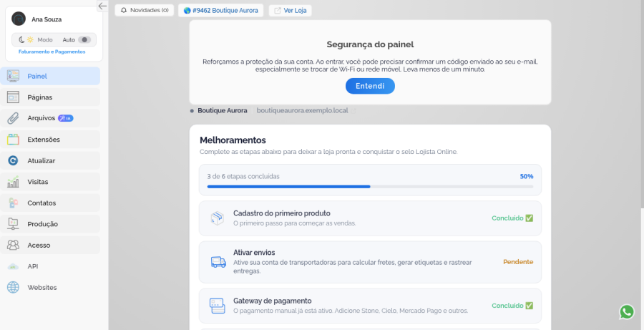Select Extensões in the sidebar
The width and height of the screenshot is (644, 330).
point(50,140)
